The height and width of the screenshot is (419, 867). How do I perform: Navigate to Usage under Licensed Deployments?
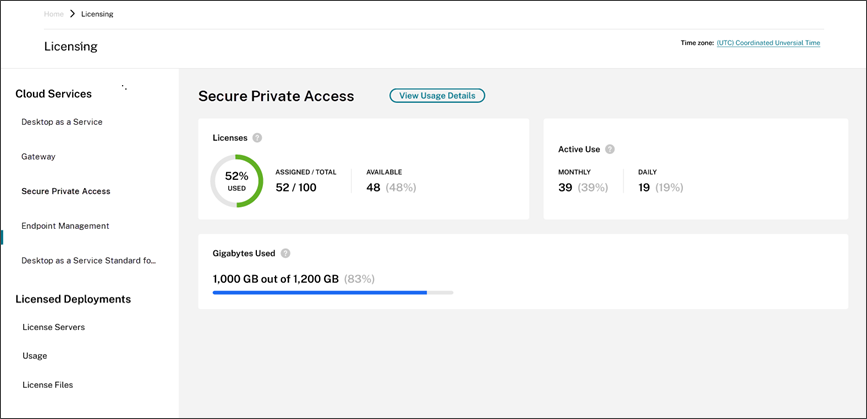point(35,356)
